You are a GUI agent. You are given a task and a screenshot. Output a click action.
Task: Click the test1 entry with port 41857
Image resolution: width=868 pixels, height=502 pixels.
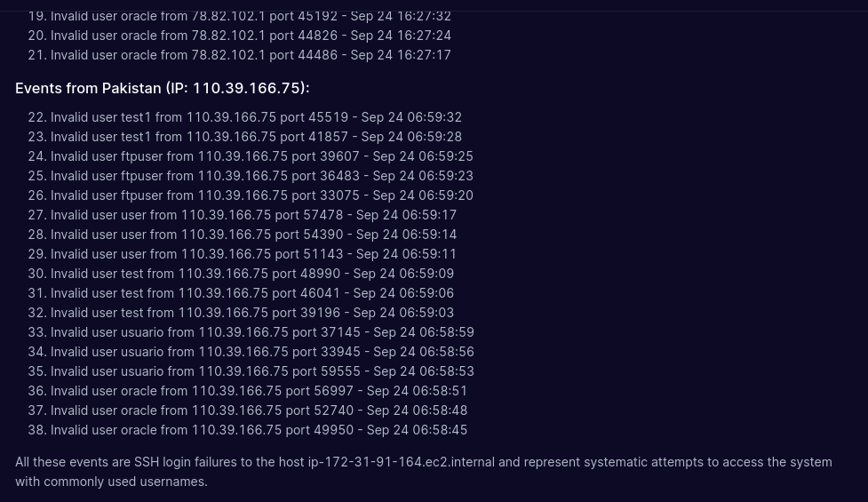256,136
